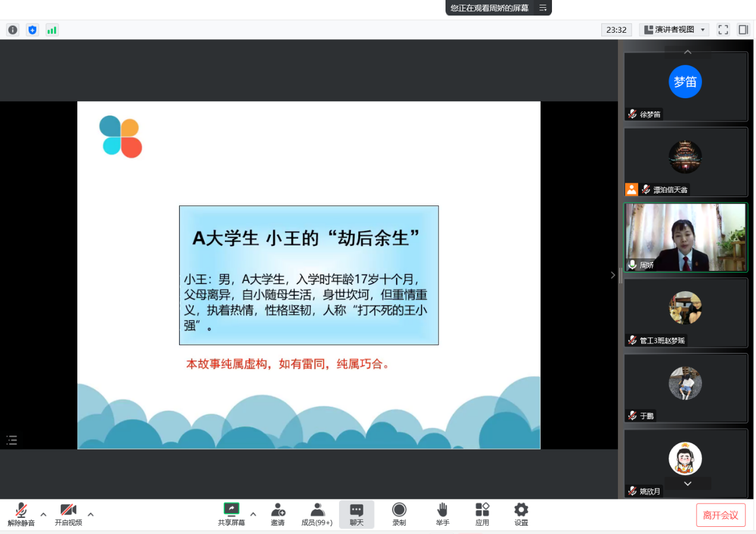
Task: Open the Members (成员) list
Action: (x=317, y=514)
